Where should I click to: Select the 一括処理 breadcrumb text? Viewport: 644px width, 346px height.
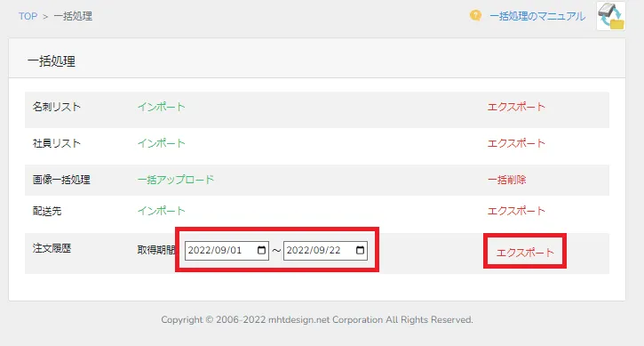(73, 16)
